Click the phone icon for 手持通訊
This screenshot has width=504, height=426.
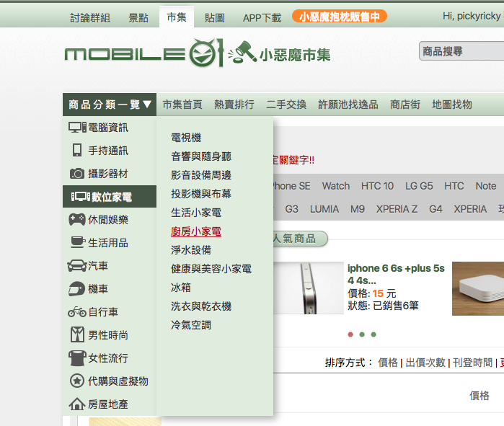point(77,150)
